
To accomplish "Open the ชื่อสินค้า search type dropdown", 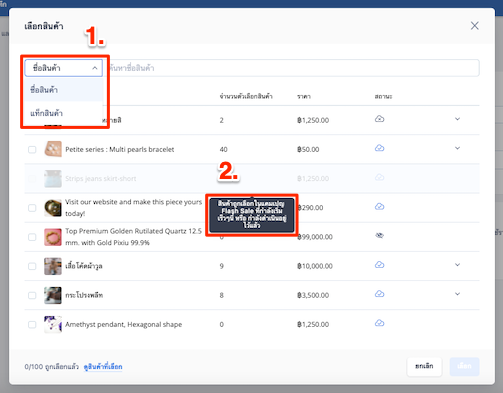I will [63, 68].
